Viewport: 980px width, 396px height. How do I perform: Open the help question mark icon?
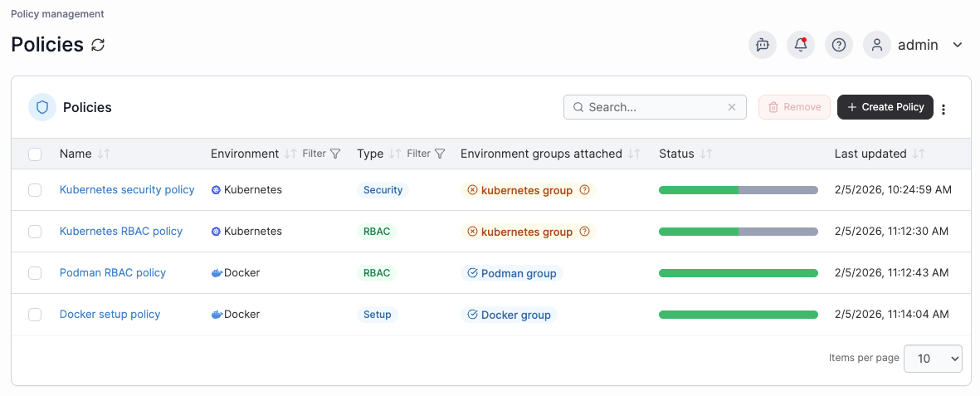839,45
